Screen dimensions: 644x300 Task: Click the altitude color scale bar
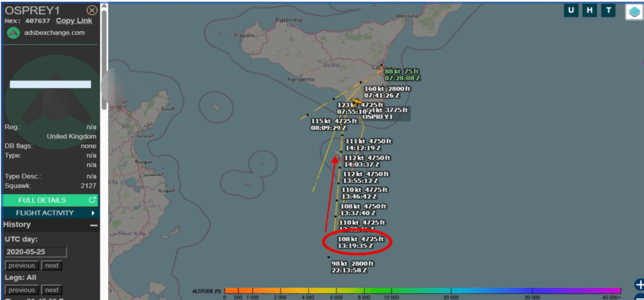422,291
